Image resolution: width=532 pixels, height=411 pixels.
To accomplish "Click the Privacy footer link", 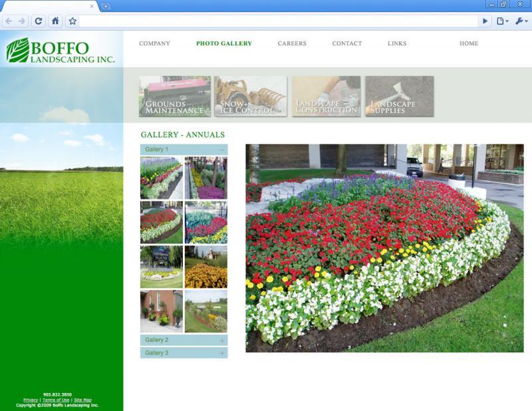I will (x=31, y=400).
